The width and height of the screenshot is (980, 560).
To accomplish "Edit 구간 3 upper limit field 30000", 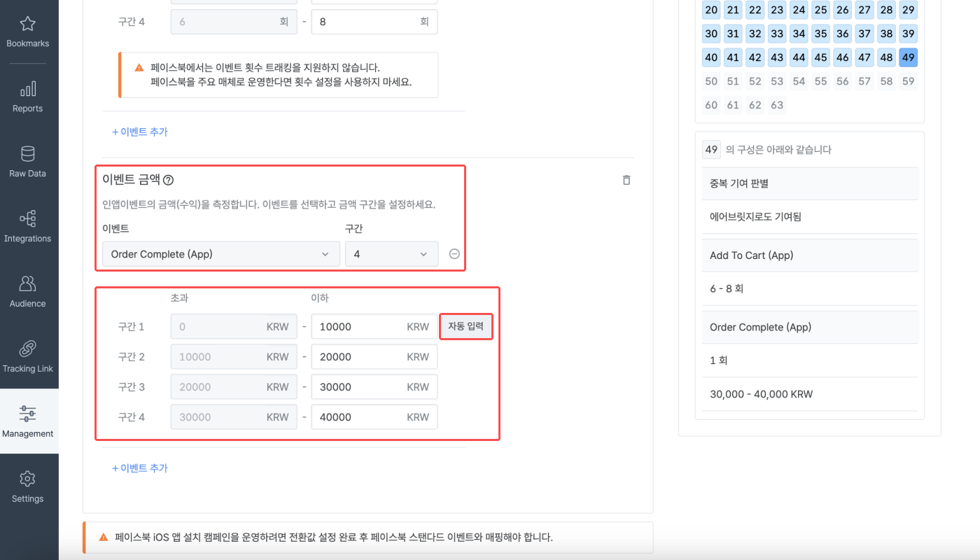I will tap(374, 387).
